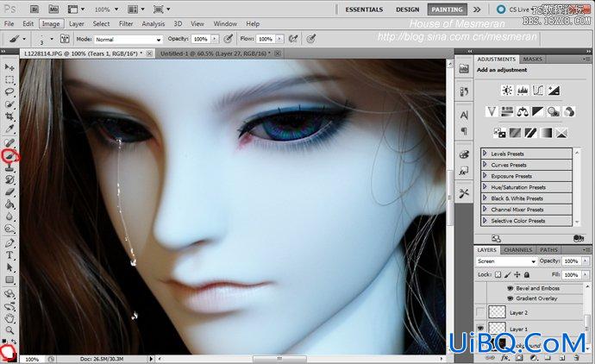
Task: Add an Exposure adjustment
Action: pyautogui.click(x=554, y=91)
